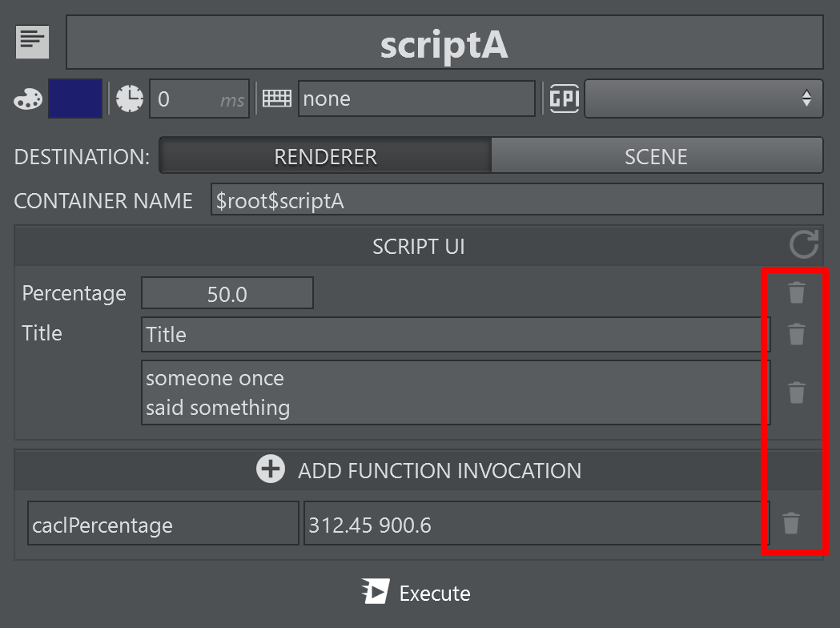Delete the Title parameter row
This screenshot has height=628, width=840.
point(796,334)
